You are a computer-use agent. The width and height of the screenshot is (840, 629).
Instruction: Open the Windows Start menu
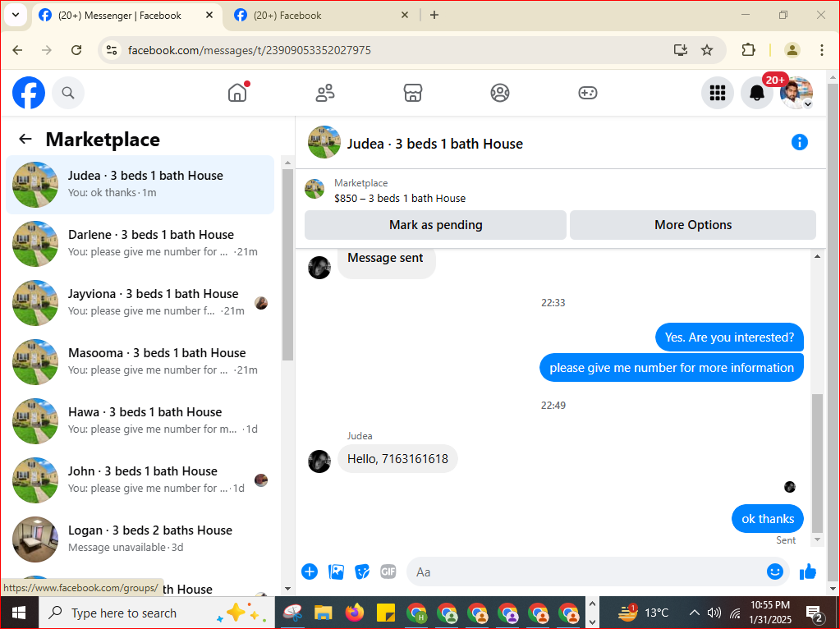pyautogui.click(x=19, y=613)
